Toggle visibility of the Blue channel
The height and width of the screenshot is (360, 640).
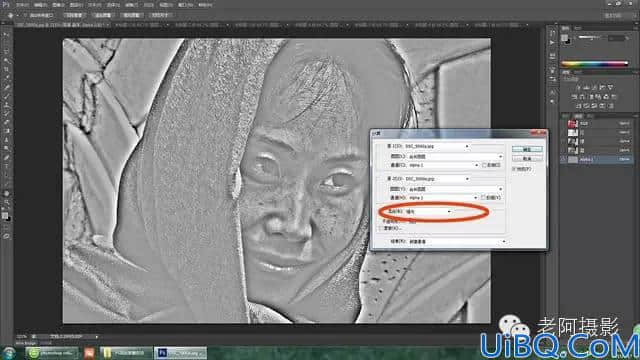click(x=564, y=151)
